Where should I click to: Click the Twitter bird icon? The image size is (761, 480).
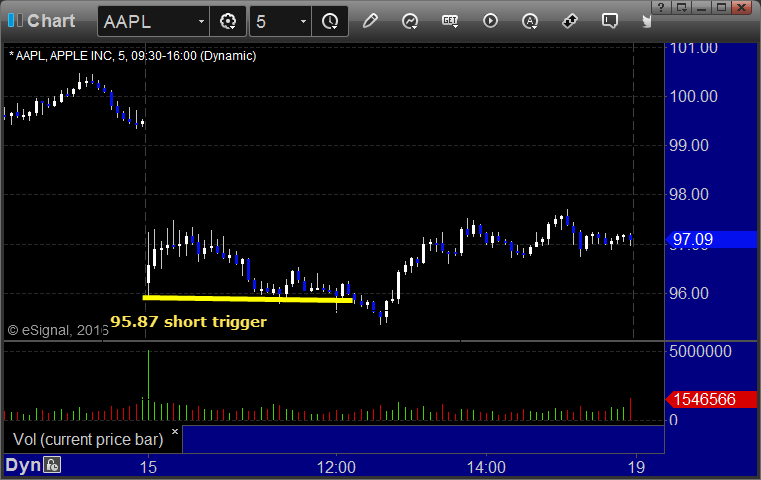[x=646, y=21]
